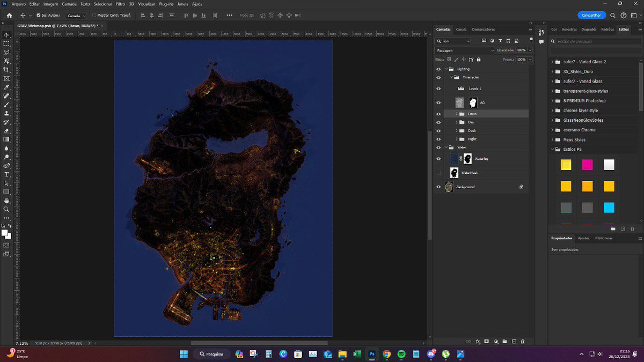Filter layers by type text icon
The width and height of the screenshot is (644, 362).
(500, 41)
